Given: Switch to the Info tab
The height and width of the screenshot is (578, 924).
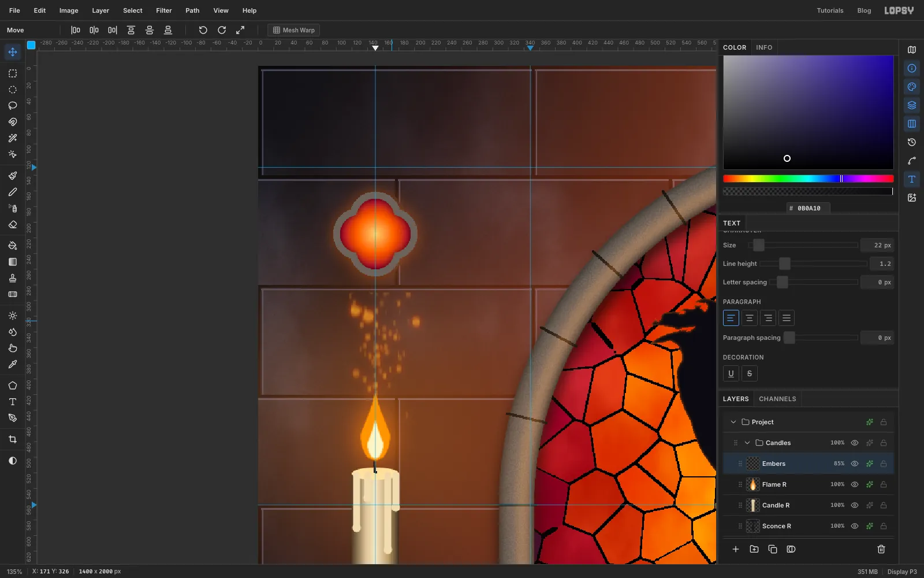Looking at the screenshot, I should [764, 47].
